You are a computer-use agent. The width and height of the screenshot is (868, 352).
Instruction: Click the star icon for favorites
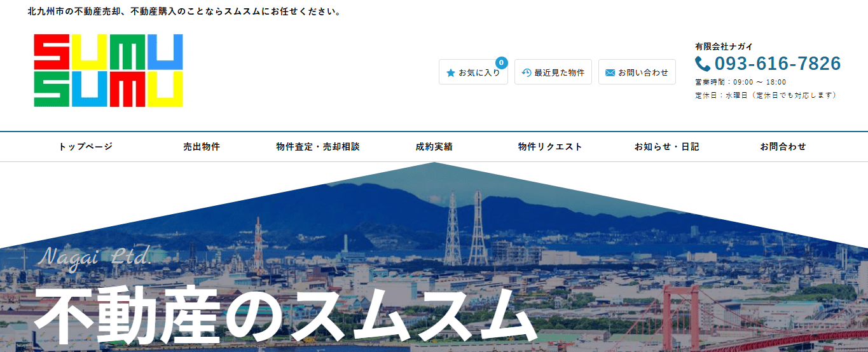pyautogui.click(x=451, y=73)
